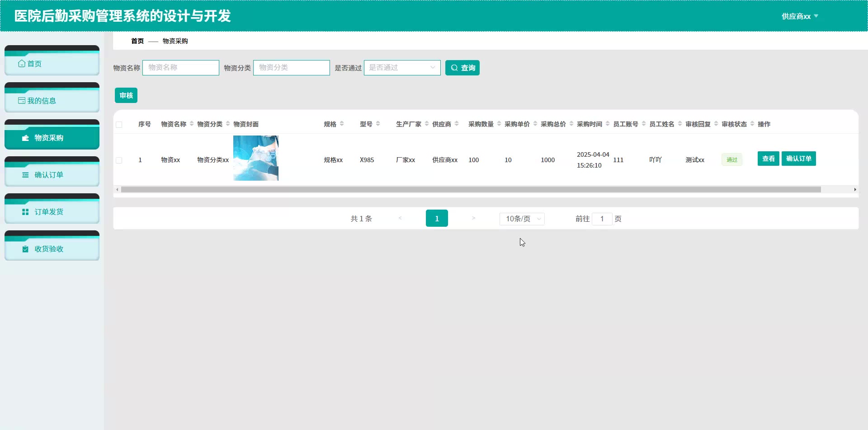Sort table by 采购数量 column arrows
The height and width of the screenshot is (430, 868).
click(x=499, y=124)
